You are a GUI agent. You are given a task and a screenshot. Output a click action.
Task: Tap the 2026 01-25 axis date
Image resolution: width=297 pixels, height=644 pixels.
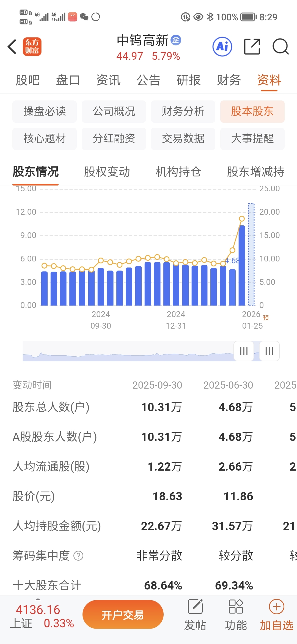(252, 320)
